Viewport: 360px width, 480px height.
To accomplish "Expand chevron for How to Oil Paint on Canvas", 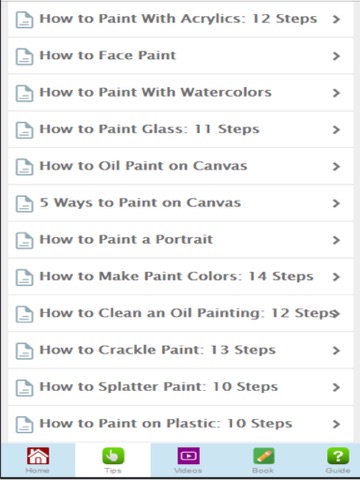I will pyautogui.click(x=336, y=166).
